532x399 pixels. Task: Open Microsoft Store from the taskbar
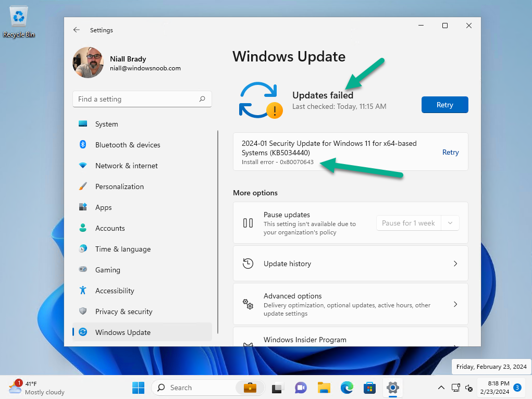pos(369,388)
